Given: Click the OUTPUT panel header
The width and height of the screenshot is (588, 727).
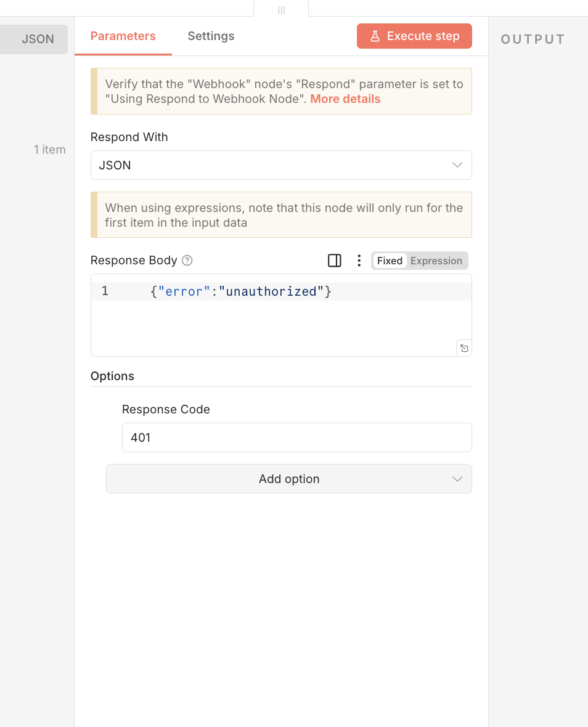Looking at the screenshot, I should click(533, 39).
